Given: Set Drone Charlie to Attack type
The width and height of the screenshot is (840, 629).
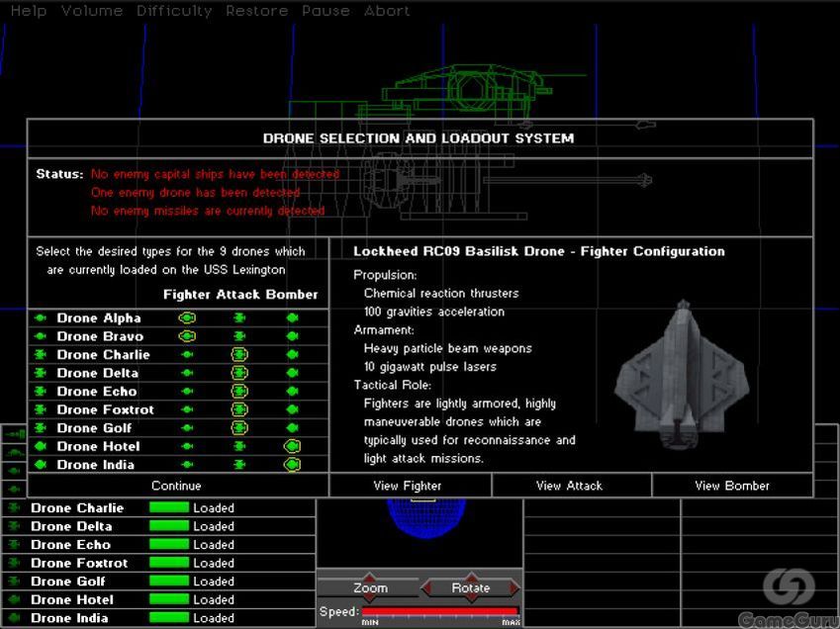Looking at the screenshot, I should pos(239,354).
